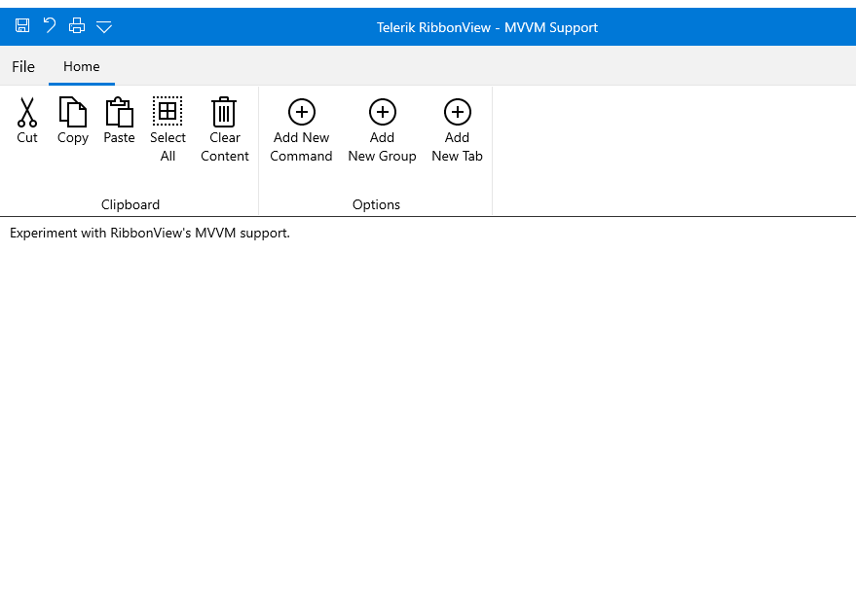Switch to the Home ribbon tab

(82, 66)
